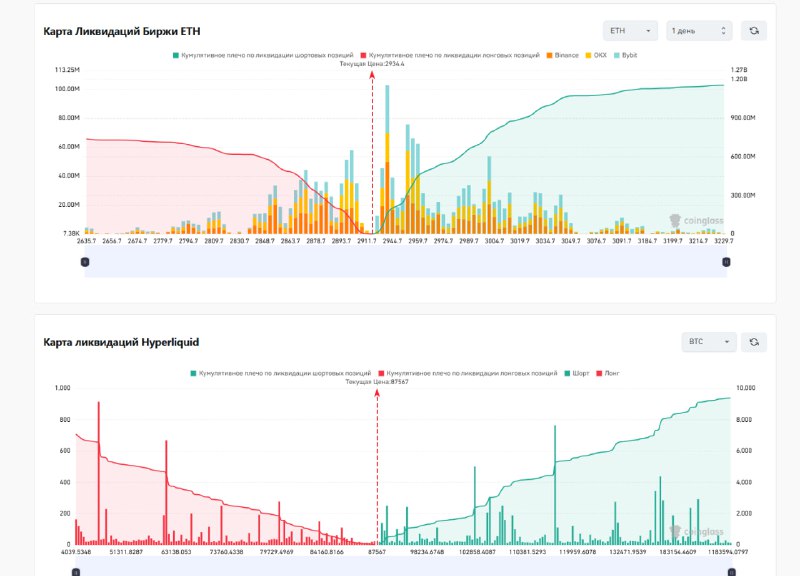This screenshot has width=800, height=576.
Task: Toggle Bybit series in ETH chart legend
Action: point(625,55)
